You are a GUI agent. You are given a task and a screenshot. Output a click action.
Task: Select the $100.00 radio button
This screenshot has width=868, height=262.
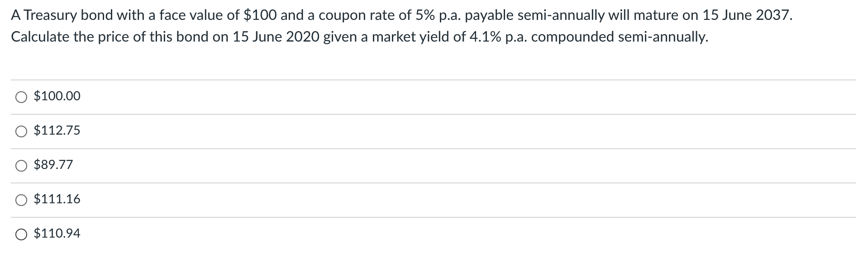click(x=21, y=97)
